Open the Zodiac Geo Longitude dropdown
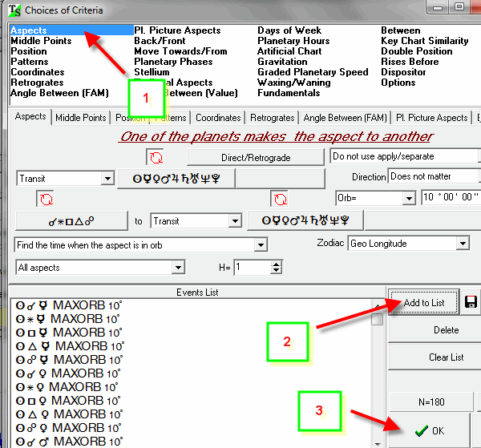481x448 pixels. pyautogui.click(x=463, y=244)
